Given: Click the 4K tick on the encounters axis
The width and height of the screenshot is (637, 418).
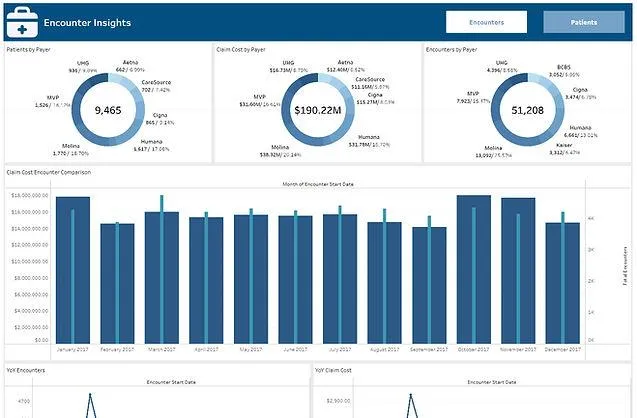Looking at the screenshot, I should (x=591, y=218).
